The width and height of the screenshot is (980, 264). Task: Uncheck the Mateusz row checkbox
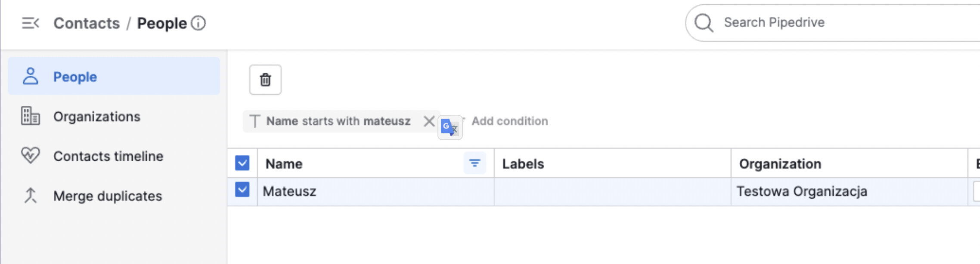click(242, 190)
